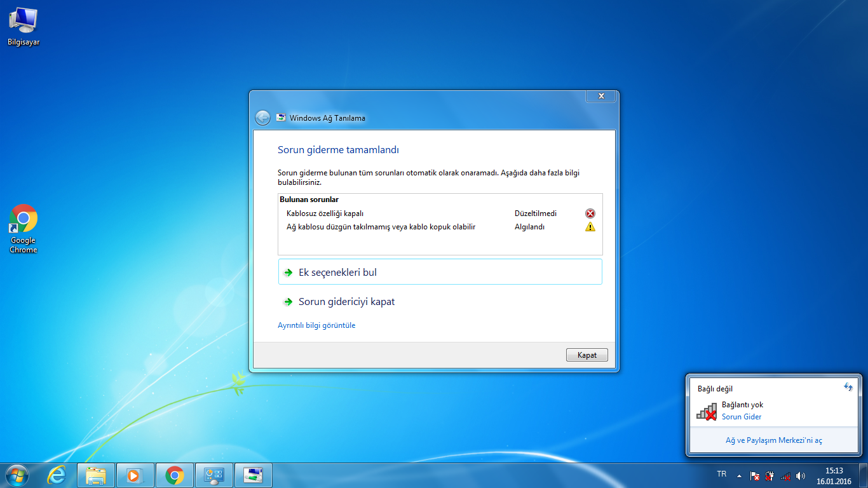Choose Ek seçenekleri bul option
The height and width of the screenshot is (488, 868).
pos(440,272)
